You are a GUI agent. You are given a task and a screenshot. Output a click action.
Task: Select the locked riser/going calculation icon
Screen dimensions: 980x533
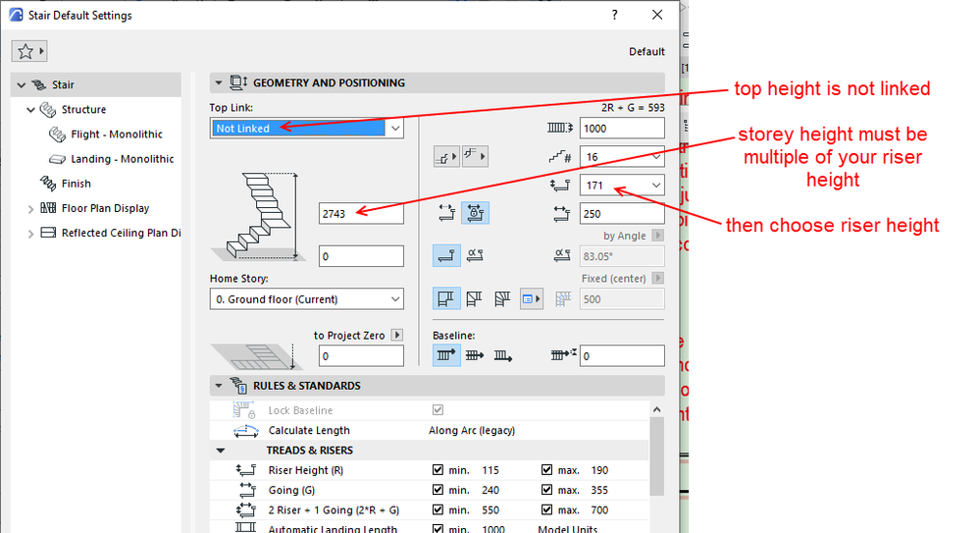tap(475, 213)
